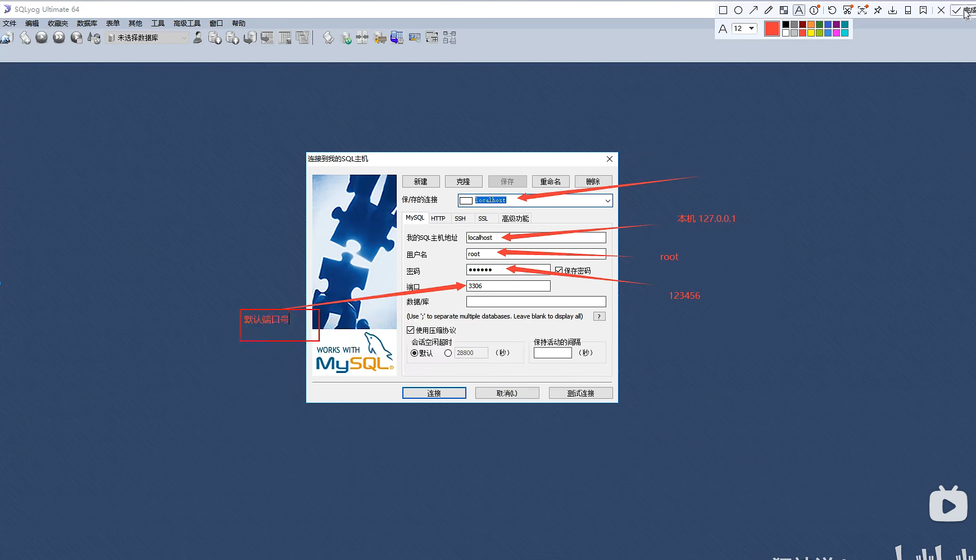The image size is (976, 560).
Task: Click the 取消(L) button
Action: click(507, 393)
